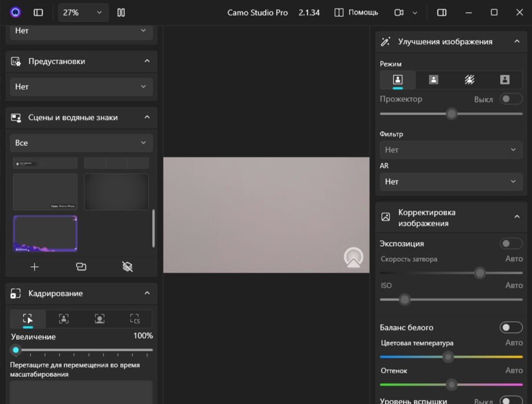Open the Помощь help guide
The height and width of the screenshot is (404, 532).
point(356,13)
